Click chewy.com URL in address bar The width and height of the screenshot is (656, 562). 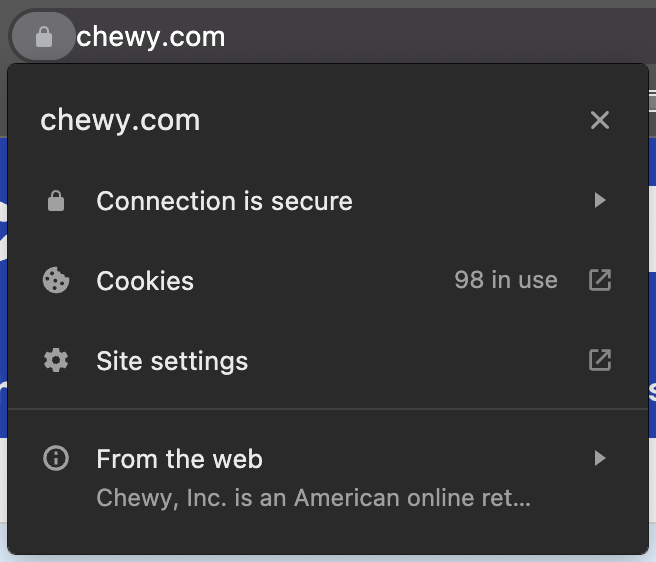tap(151, 37)
